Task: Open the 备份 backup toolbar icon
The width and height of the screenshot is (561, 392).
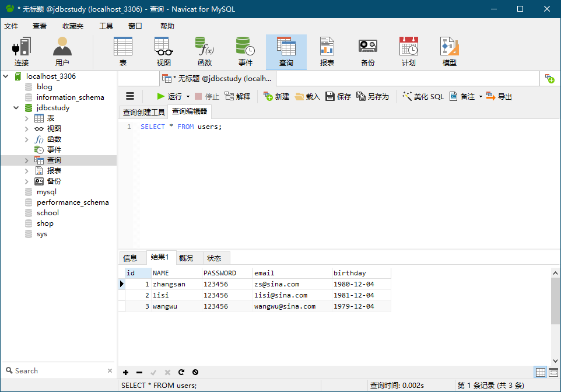Action: [x=368, y=52]
